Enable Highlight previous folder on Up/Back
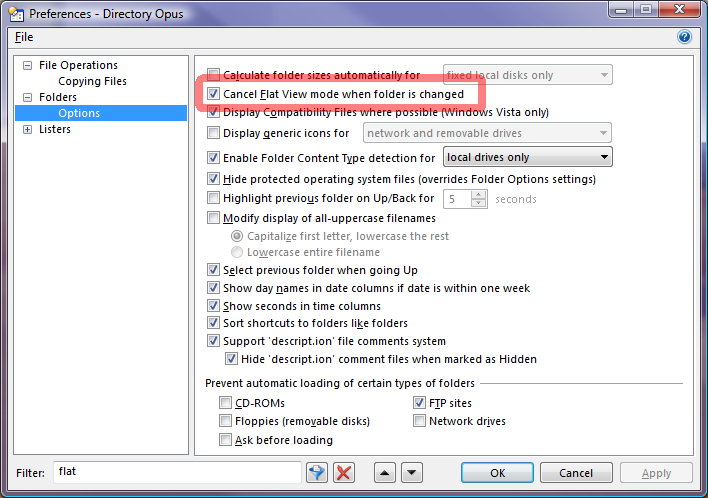Viewport: 708px width, 498px height. point(213,199)
